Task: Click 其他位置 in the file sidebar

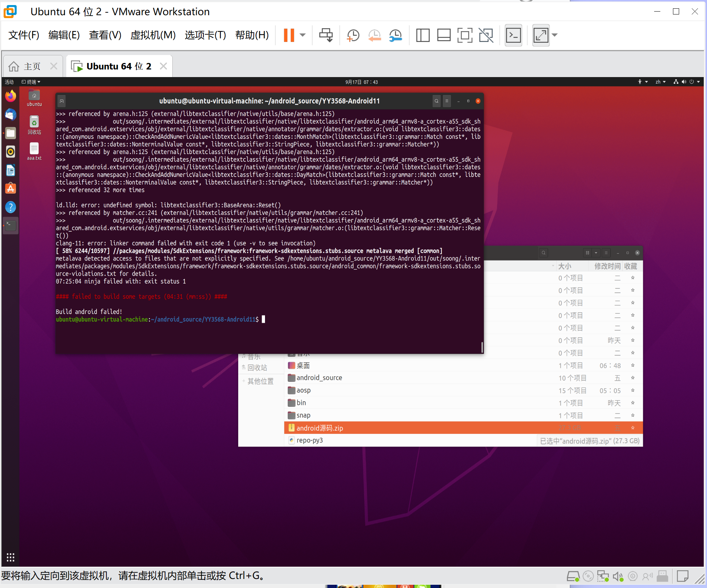Action: click(260, 381)
